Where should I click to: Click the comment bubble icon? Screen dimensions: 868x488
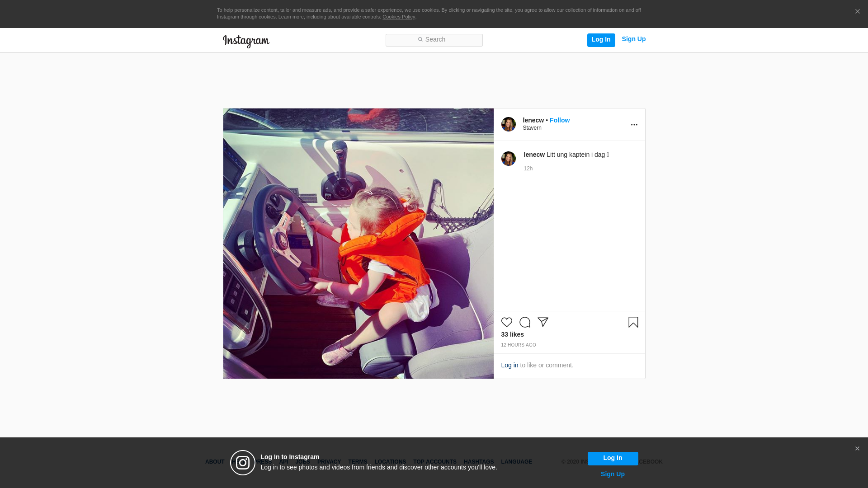524,322
